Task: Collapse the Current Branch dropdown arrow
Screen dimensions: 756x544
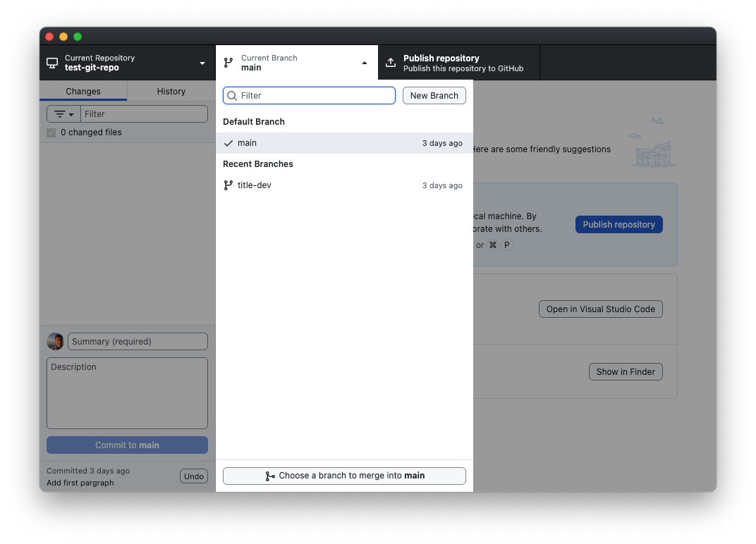Action: click(365, 63)
